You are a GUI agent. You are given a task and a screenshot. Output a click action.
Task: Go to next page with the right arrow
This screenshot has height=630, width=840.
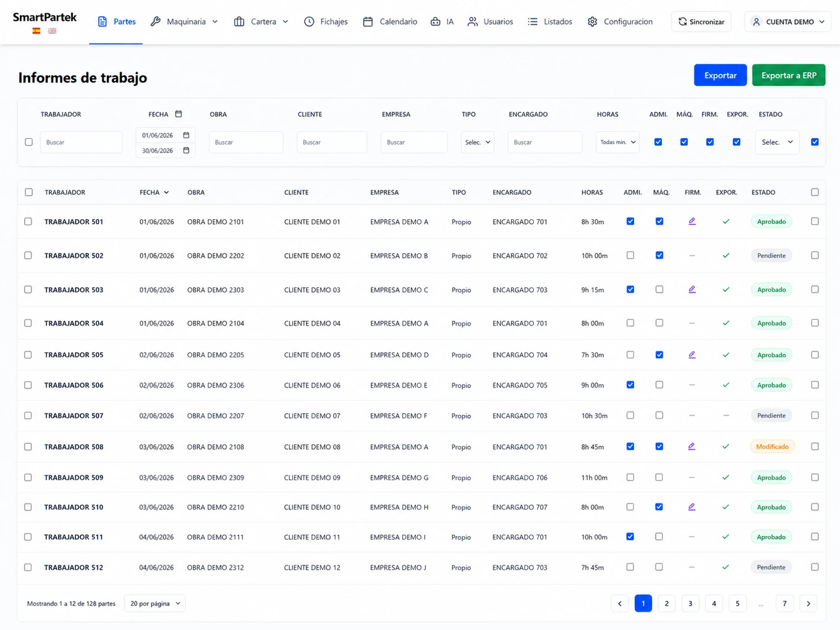[808, 603]
